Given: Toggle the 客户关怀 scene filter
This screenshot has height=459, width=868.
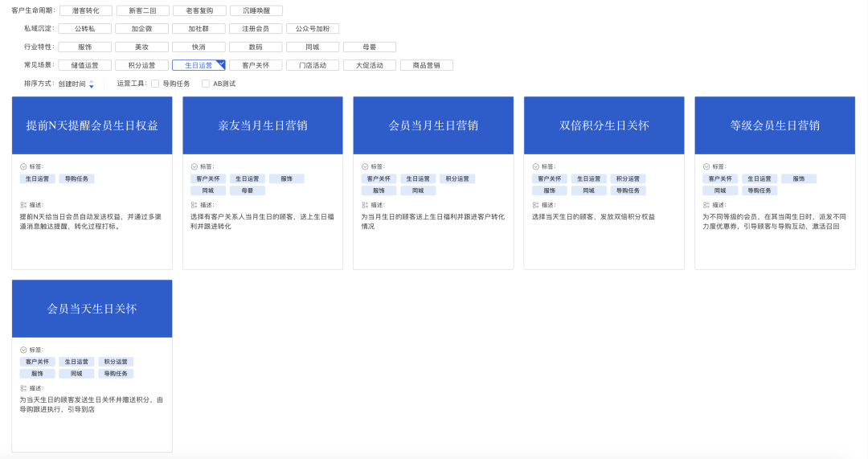Looking at the screenshot, I should 256,65.
